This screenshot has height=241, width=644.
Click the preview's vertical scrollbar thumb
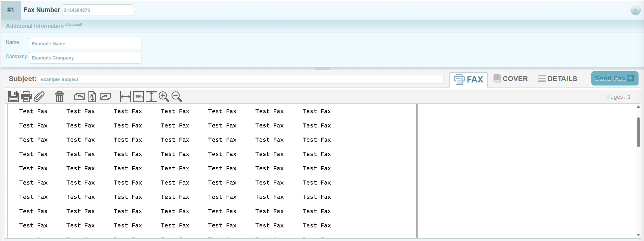coord(638,132)
